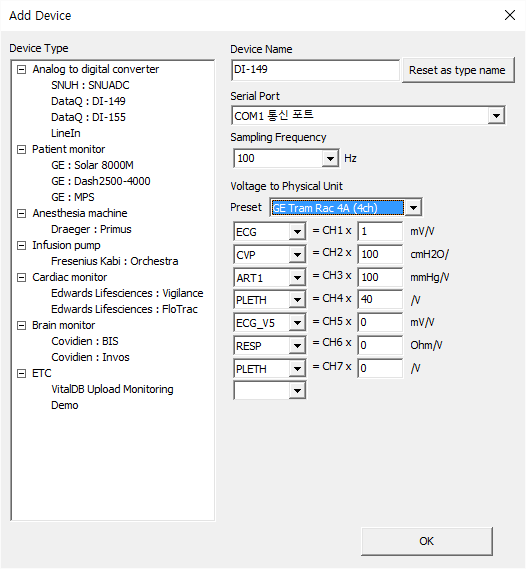Select Edwards Lifesciences : FloTrac
526x569 pixels.
(x=124, y=309)
